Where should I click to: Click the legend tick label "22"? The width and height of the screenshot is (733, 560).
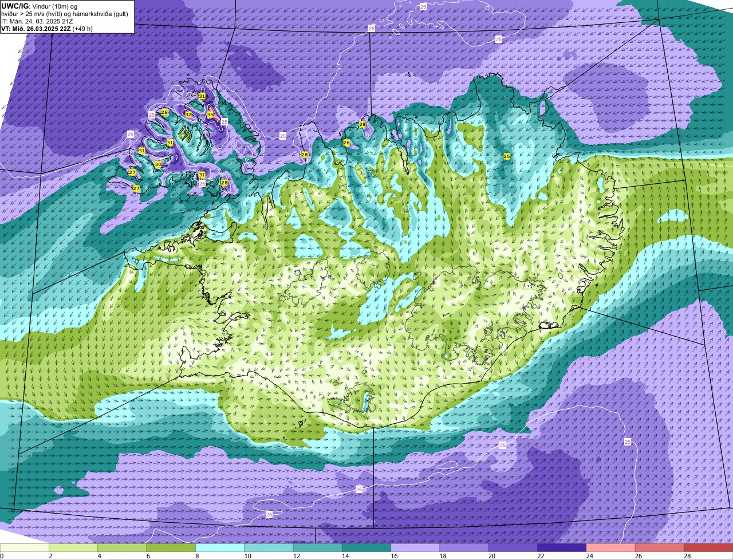[x=541, y=556]
